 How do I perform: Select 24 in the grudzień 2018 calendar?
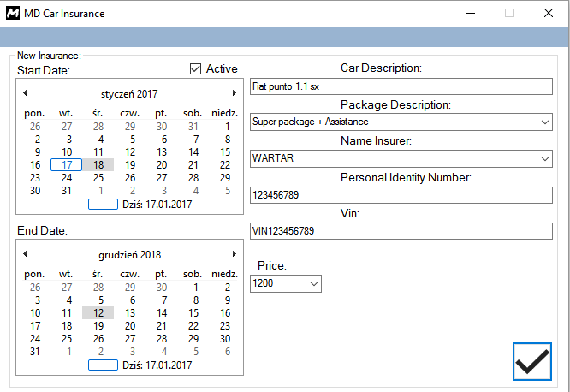(35, 339)
